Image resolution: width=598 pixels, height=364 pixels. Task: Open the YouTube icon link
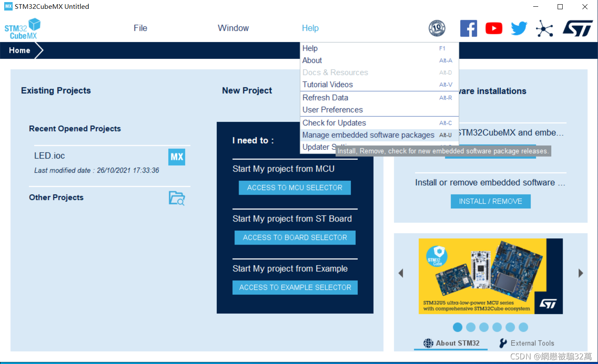pos(494,29)
